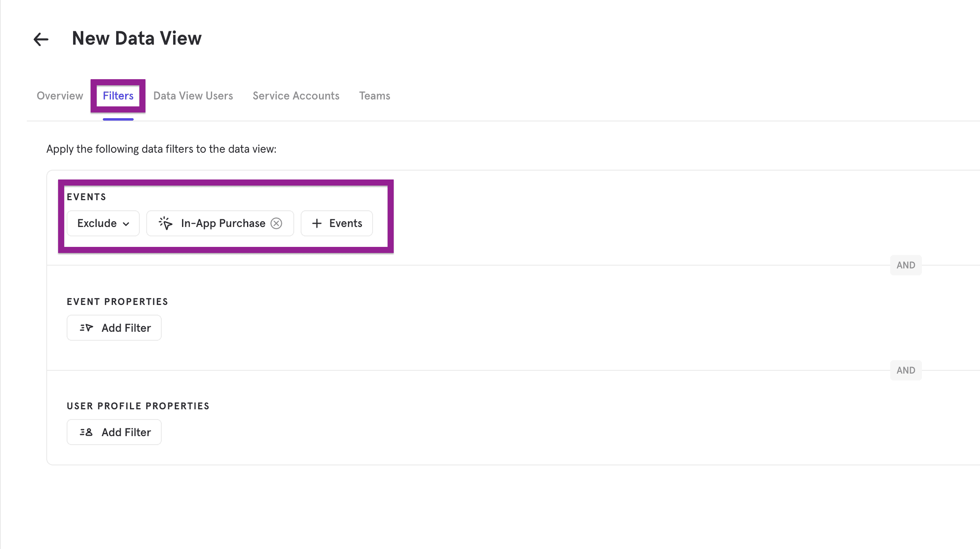Click the user profile filter icon

click(86, 432)
